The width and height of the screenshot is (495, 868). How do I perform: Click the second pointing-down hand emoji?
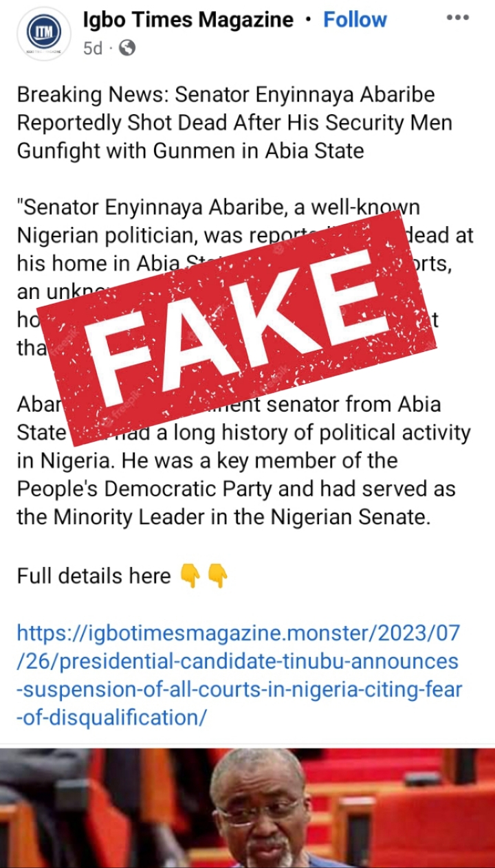click(x=217, y=576)
